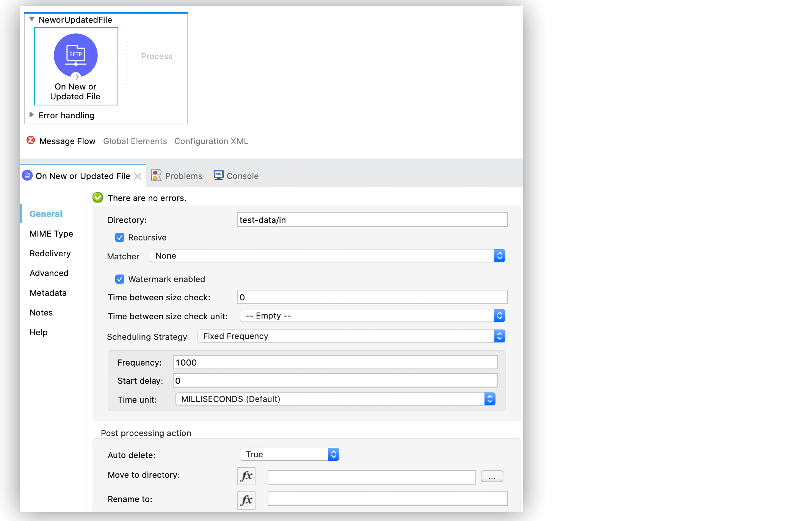Screen dimensions: 812x521
Task: Click the fx expression button for Rename to
Action: point(246,497)
